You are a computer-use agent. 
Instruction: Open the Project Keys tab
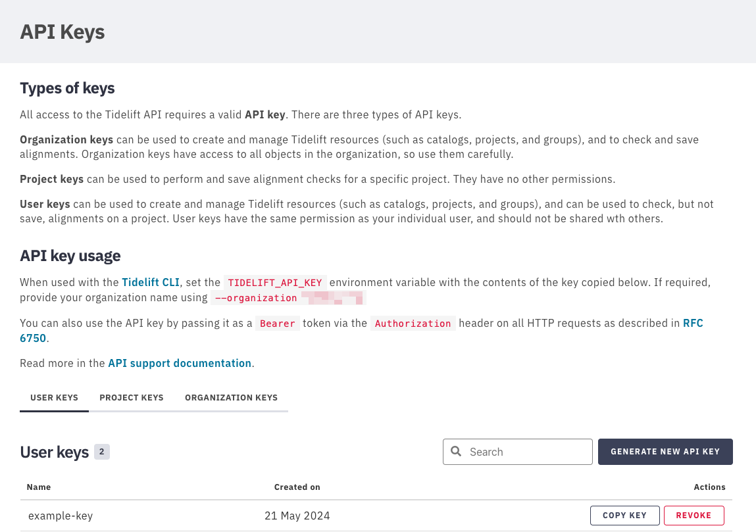(132, 398)
